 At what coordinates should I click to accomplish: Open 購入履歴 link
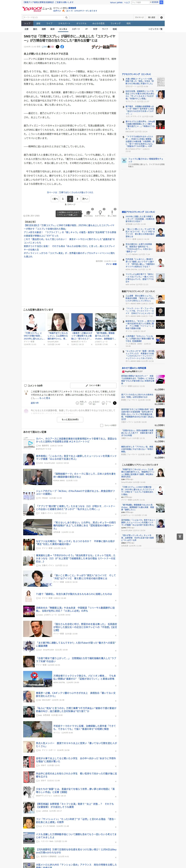click(x=152, y=17)
